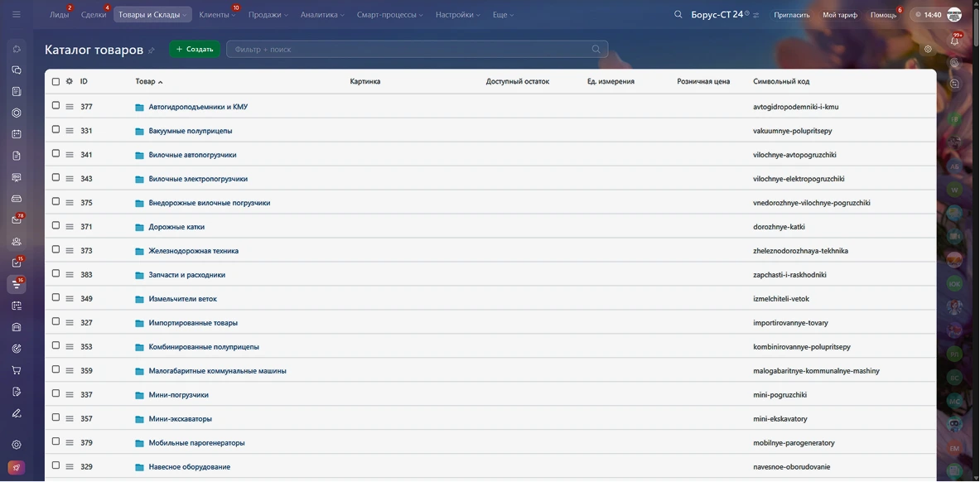This screenshot has height=482, width=980.
Task: Open the Аналитика dropdown menu
Action: tap(323, 15)
